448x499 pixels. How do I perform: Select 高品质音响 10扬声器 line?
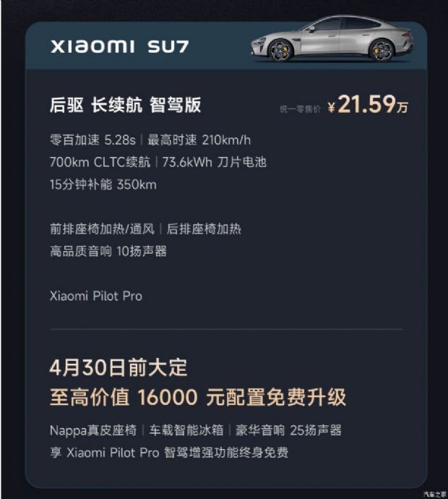tap(108, 252)
